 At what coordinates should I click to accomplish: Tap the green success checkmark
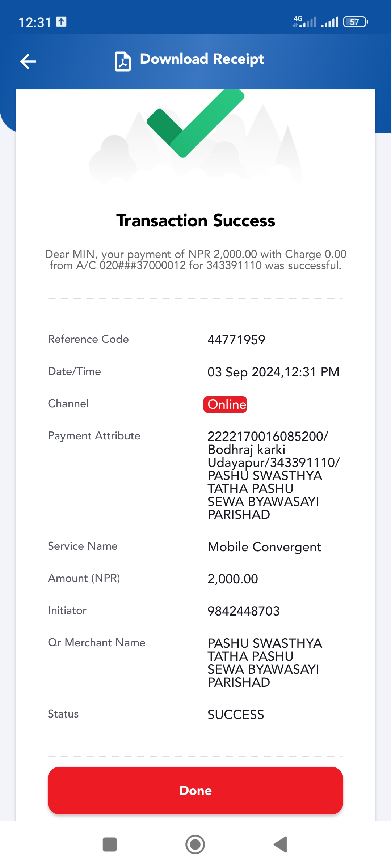pos(195,123)
